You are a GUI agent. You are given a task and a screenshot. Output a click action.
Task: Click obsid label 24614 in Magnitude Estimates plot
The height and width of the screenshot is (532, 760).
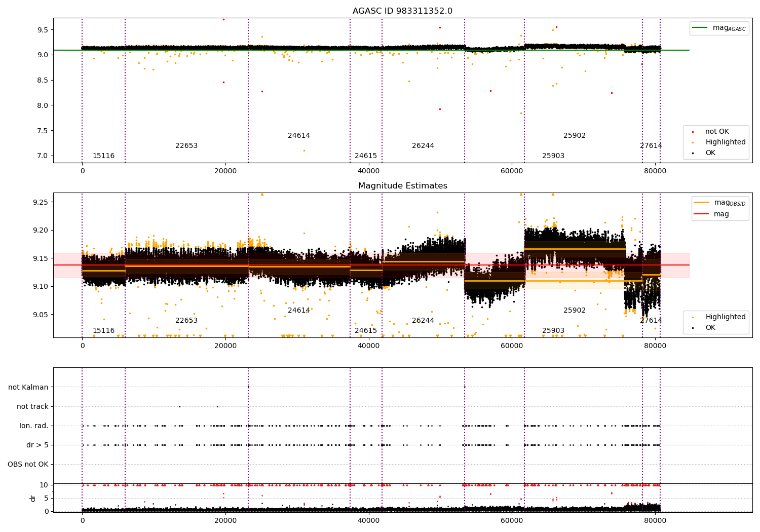299,311
